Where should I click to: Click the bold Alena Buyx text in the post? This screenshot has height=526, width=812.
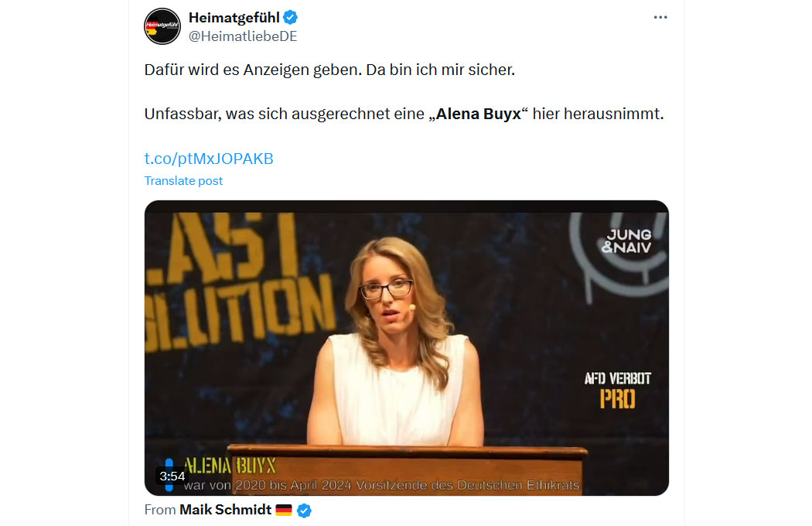point(478,114)
